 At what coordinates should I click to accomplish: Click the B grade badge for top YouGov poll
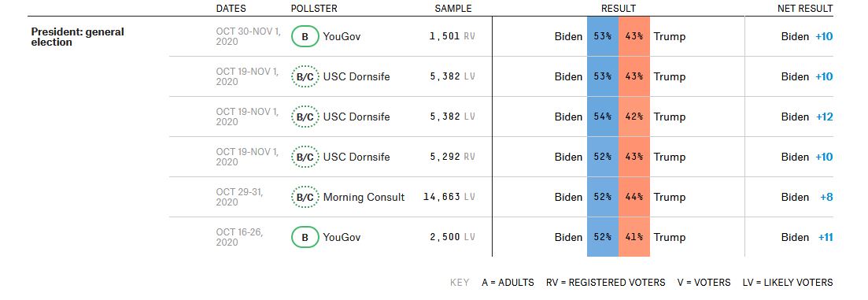click(305, 36)
